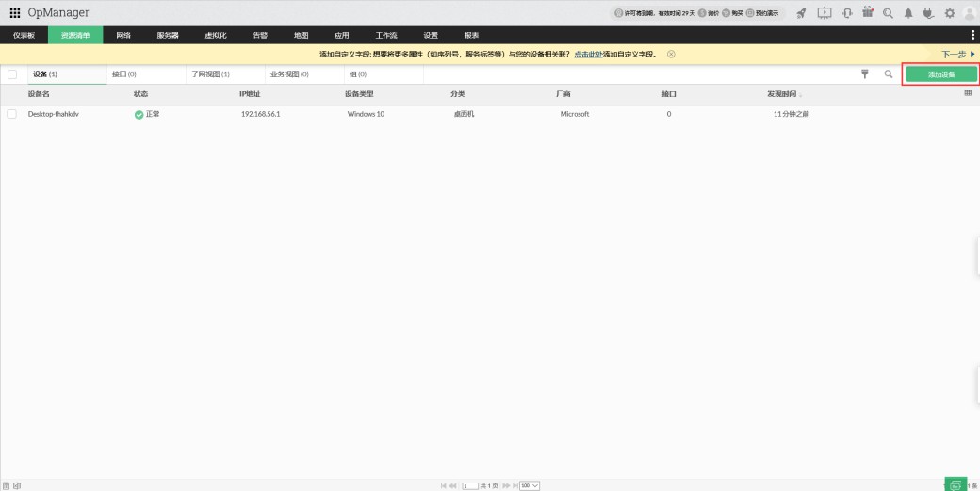Go to first page of results
Viewport: 980px width, 491px height.
[x=443, y=485]
